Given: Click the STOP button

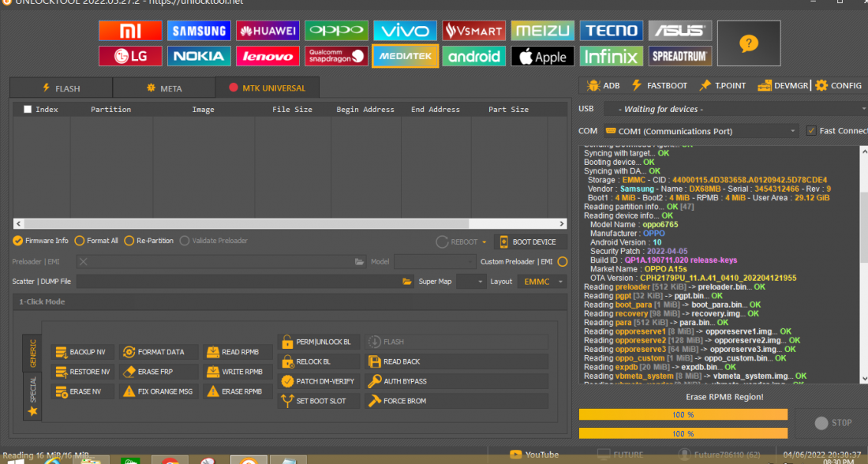Looking at the screenshot, I should click(x=833, y=423).
